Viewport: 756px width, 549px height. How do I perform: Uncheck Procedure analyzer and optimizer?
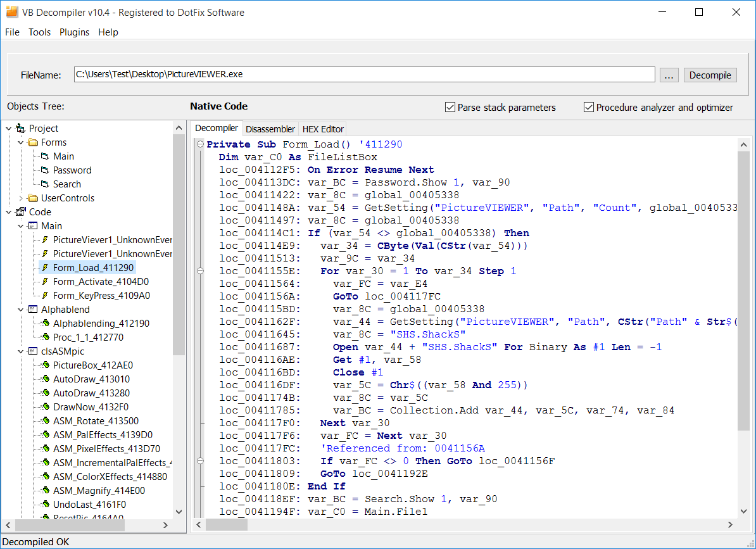click(x=589, y=107)
